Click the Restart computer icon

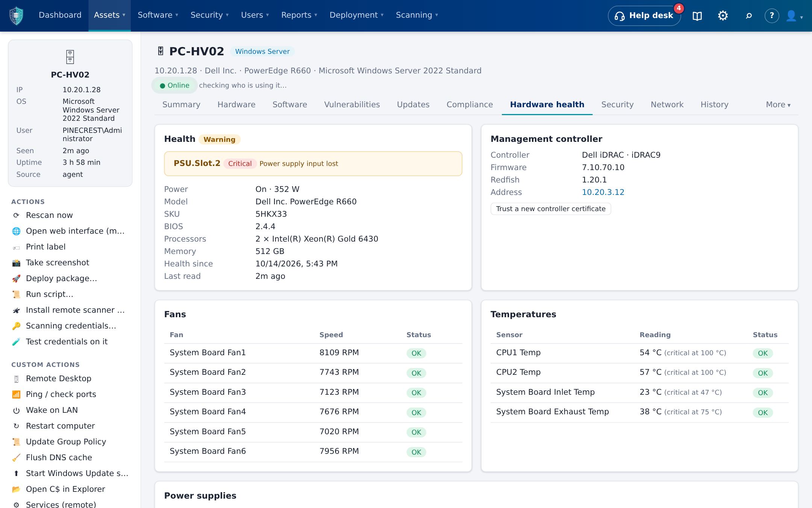point(16,426)
